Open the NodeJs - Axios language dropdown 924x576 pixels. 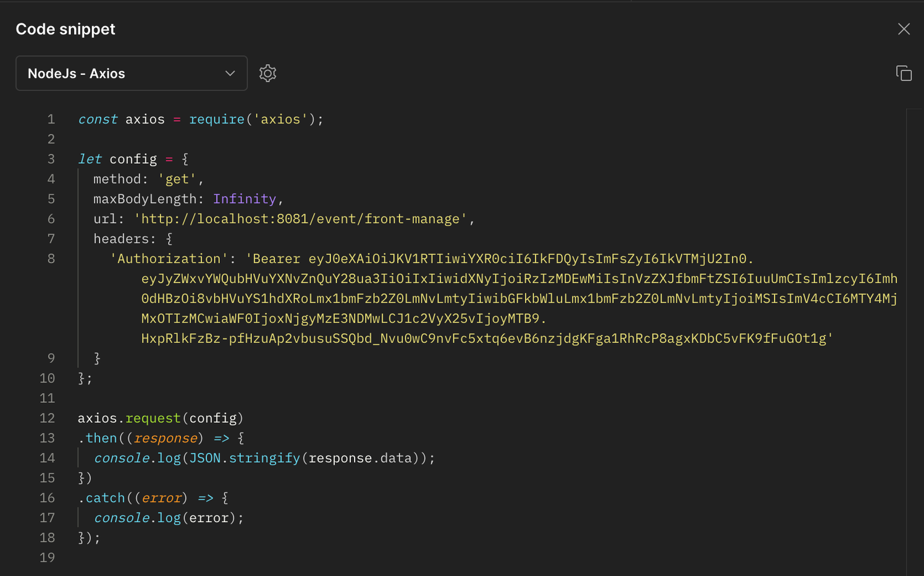132,74
